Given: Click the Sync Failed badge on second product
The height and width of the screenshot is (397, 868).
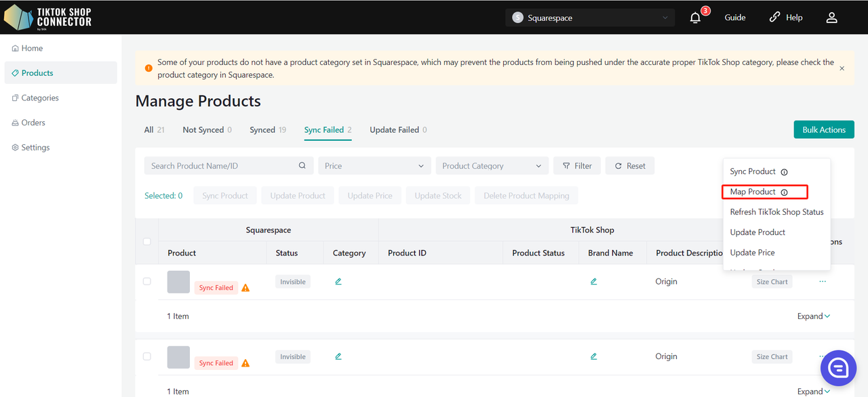Looking at the screenshot, I should point(216,363).
